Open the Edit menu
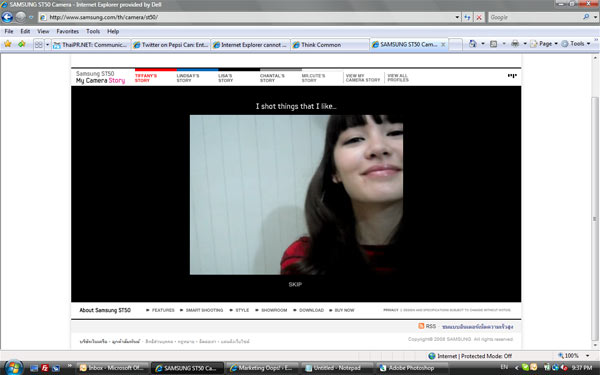The height and width of the screenshot is (375, 600). 25,31
